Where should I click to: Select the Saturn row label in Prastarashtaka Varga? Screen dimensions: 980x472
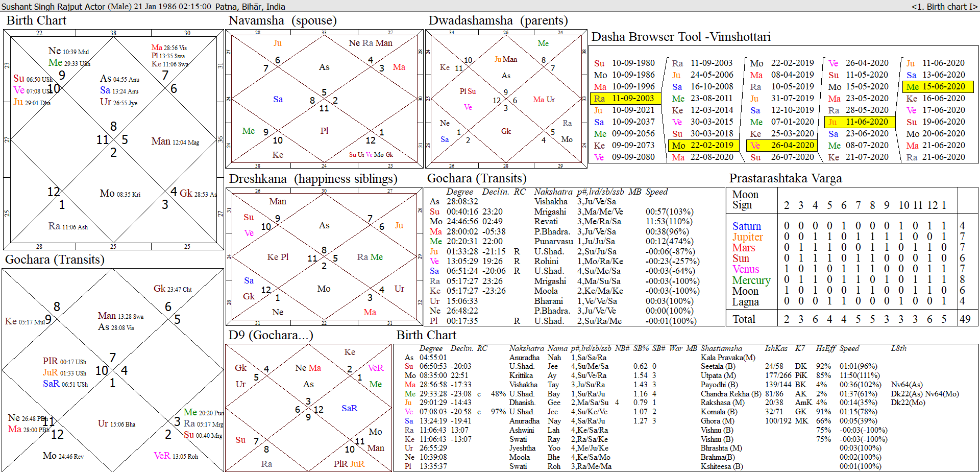(747, 226)
